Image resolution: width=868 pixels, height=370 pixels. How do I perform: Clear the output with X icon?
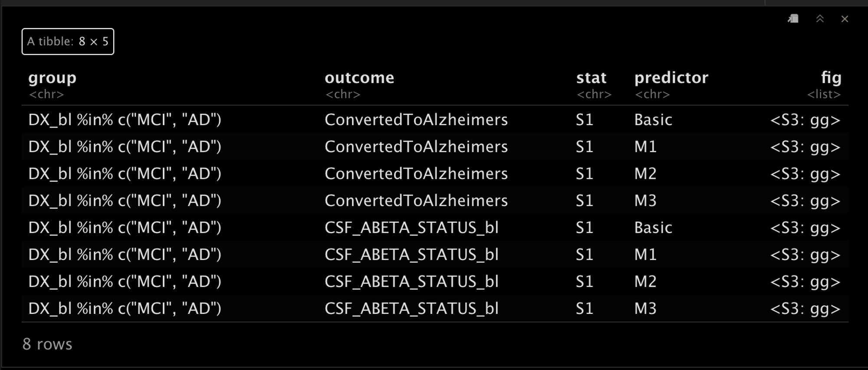[x=845, y=19]
